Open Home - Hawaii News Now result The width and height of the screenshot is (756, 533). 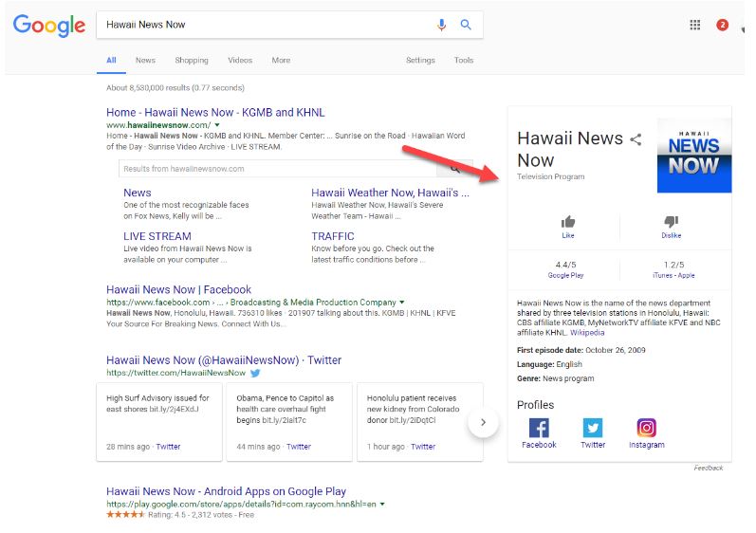click(215, 112)
